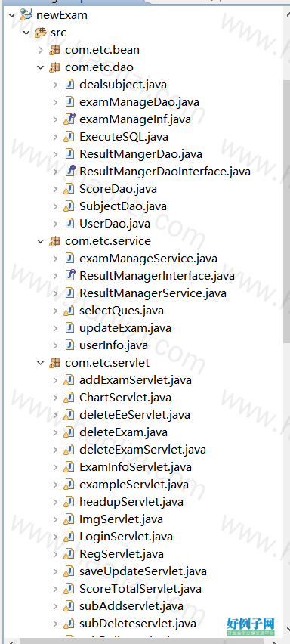Screen dimensions: 290x644
Task: Click the ExamInfoServlet.java file icon
Action: [x=69, y=467]
